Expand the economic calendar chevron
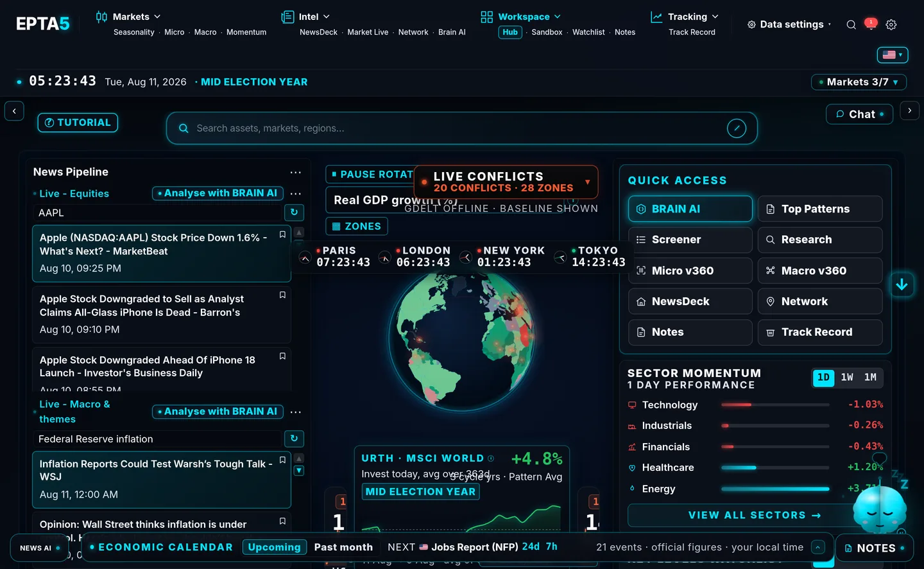 (817, 547)
